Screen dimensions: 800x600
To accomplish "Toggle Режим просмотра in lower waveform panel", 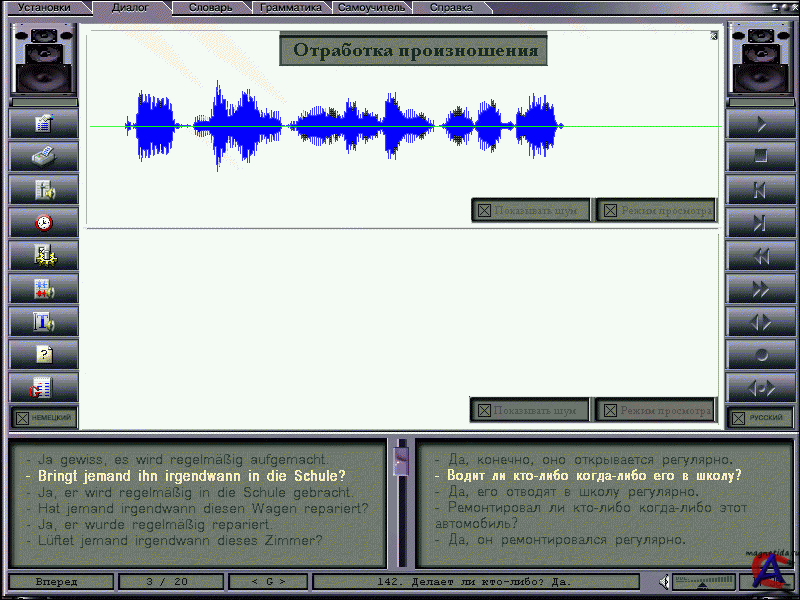I will [656, 410].
